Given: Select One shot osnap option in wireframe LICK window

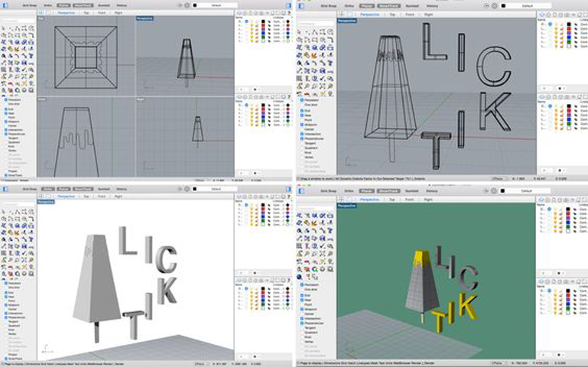Looking at the screenshot, I should 311,105.
